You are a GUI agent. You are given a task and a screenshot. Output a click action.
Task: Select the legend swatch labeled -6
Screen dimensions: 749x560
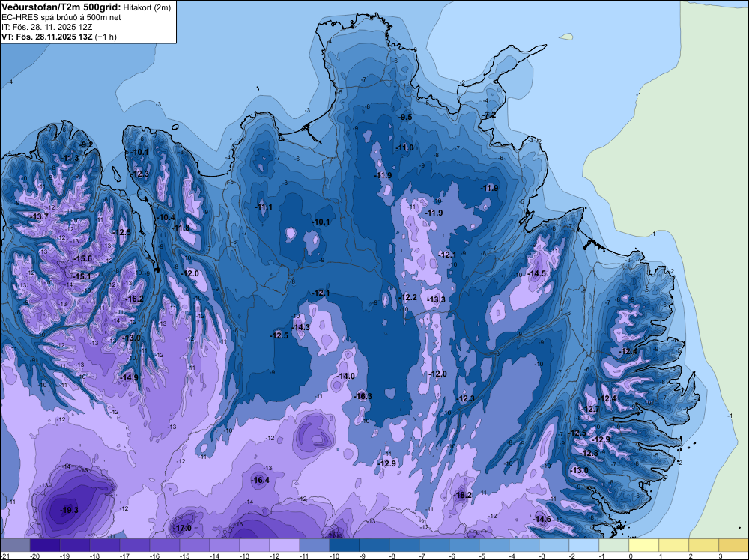click(464, 545)
